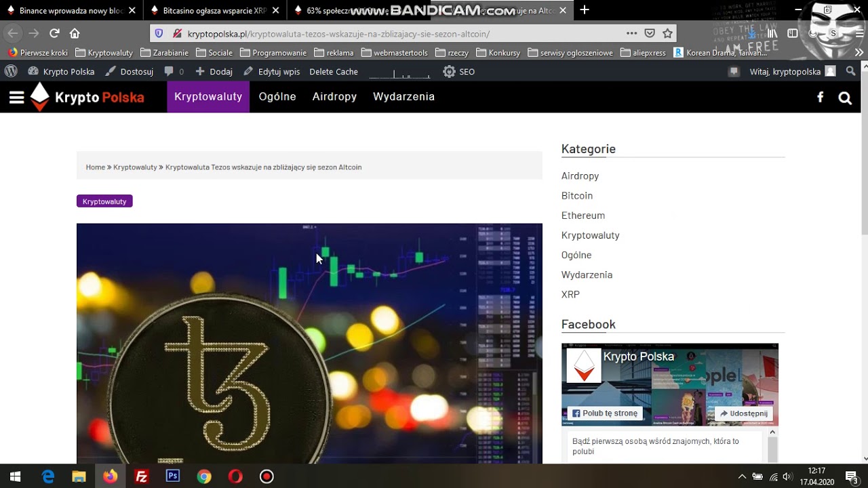868x488 pixels.
Task: Open the Programowanie bookmarks folder
Action: (273, 52)
